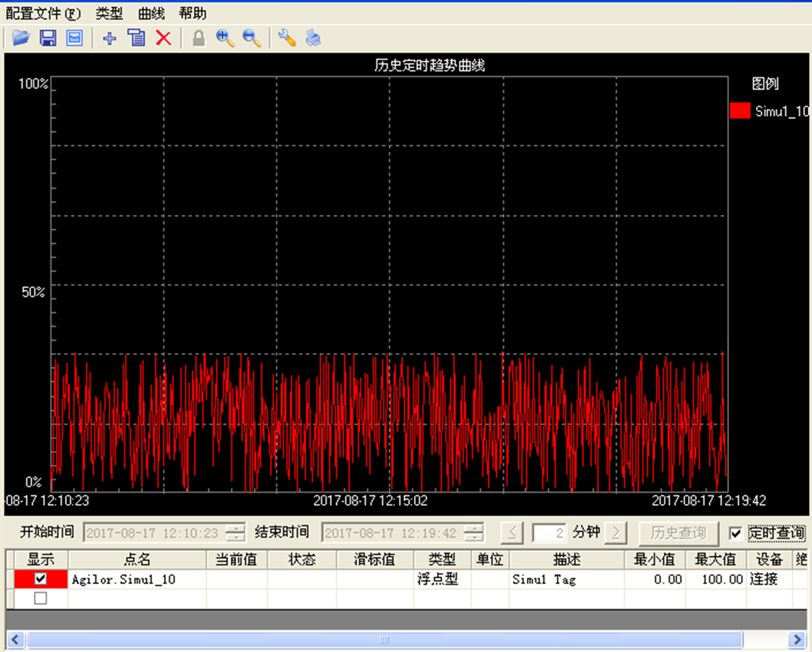Click the red Simu1_10 legend color swatch

(x=740, y=111)
